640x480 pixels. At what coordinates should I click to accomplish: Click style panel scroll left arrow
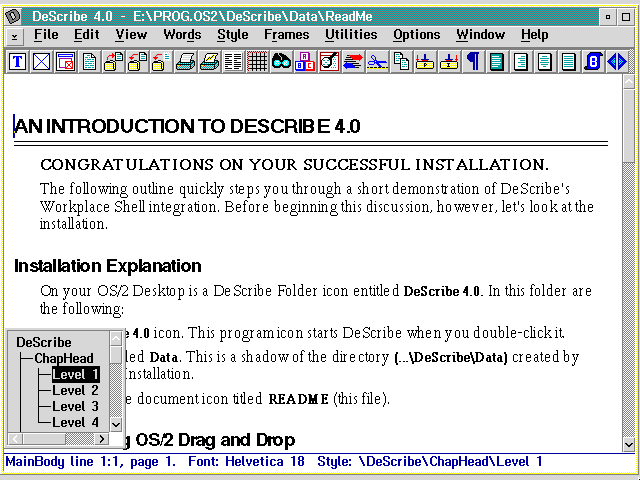(x=16, y=439)
